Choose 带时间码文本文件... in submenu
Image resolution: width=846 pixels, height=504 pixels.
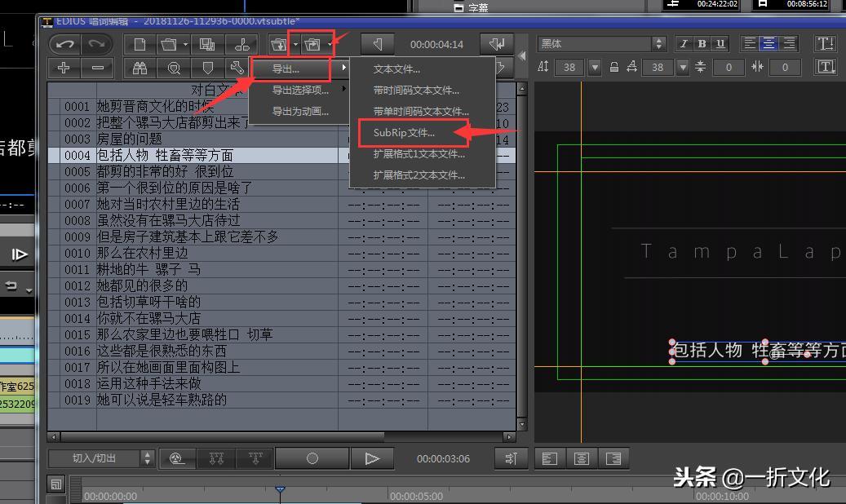[x=423, y=90]
